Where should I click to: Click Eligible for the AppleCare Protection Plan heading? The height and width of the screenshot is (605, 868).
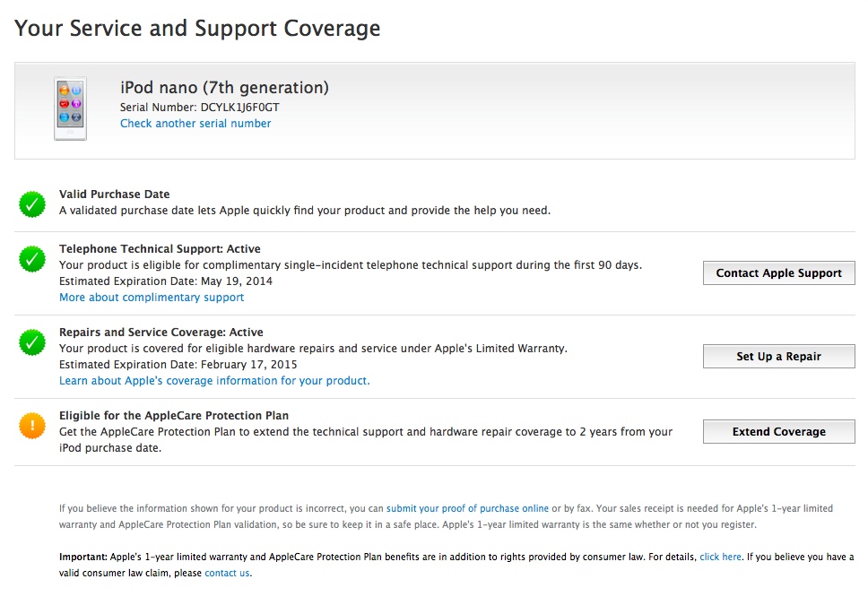pyautogui.click(x=173, y=416)
